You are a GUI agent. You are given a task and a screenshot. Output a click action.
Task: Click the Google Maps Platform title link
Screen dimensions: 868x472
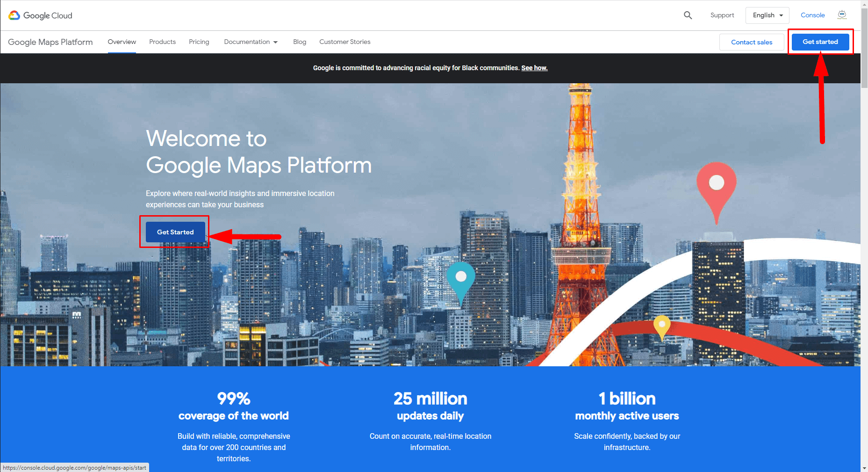point(50,42)
